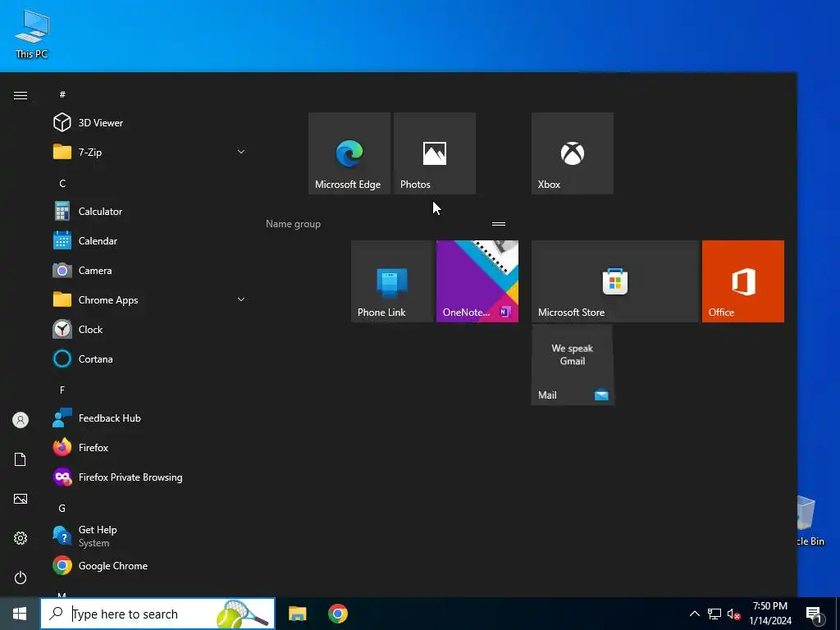
Task: Show hidden system tray icons
Action: click(694, 614)
